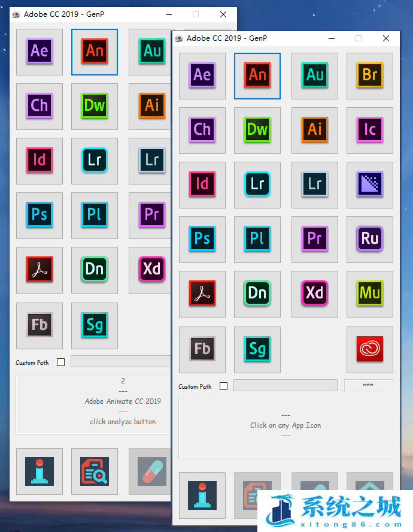Select Illustrator icon in back GenP window
The height and width of the screenshot is (532, 413).
(150, 107)
